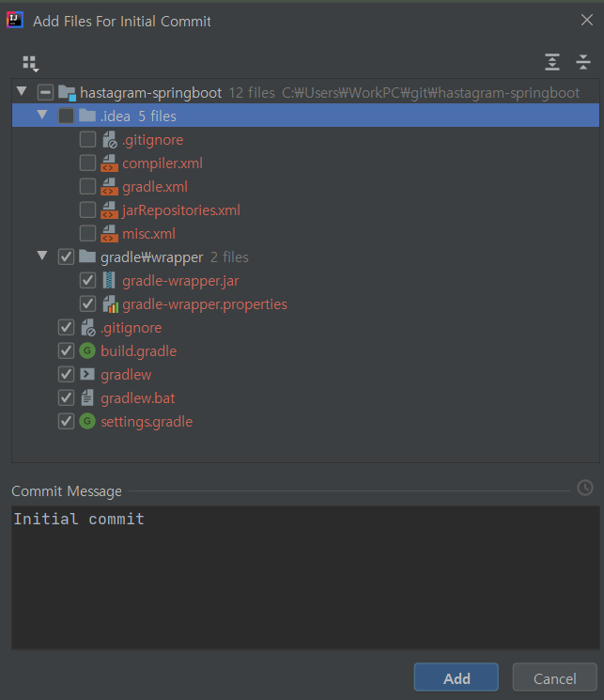
Task: Check the gradle.xml checkbox
Action: (x=87, y=187)
